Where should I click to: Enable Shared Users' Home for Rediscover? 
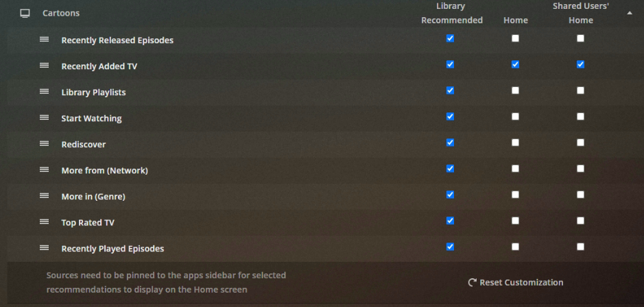(580, 143)
